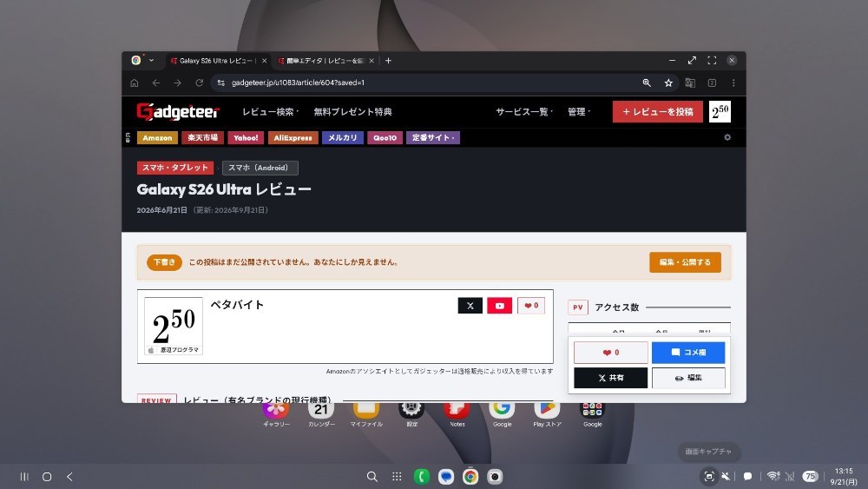Go back with the browser back arrow
868x489 pixels.
coord(156,83)
